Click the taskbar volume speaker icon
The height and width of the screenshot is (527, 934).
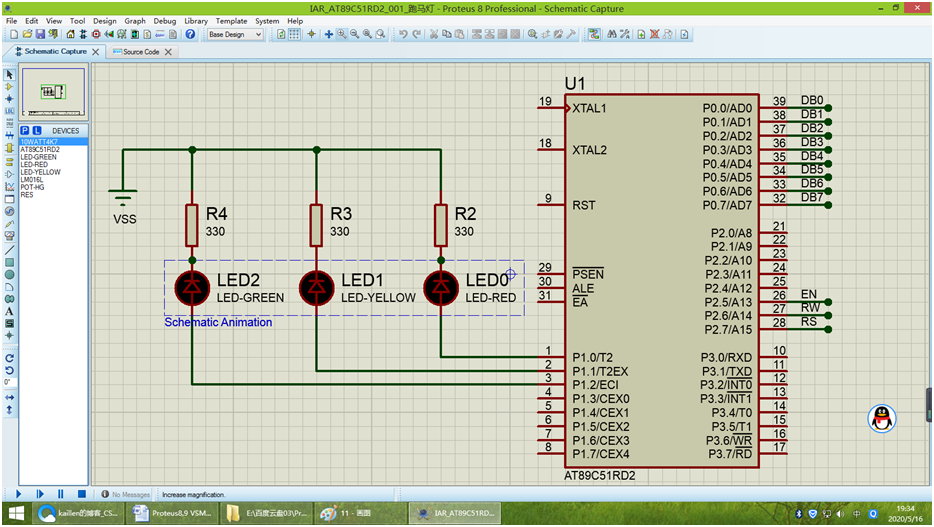pos(840,514)
